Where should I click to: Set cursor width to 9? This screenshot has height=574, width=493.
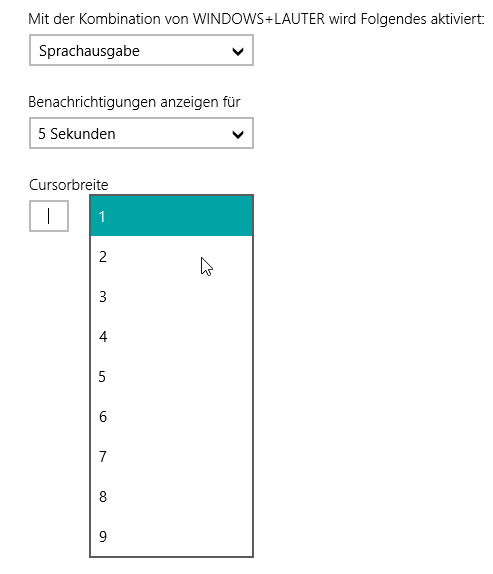coord(172,536)
